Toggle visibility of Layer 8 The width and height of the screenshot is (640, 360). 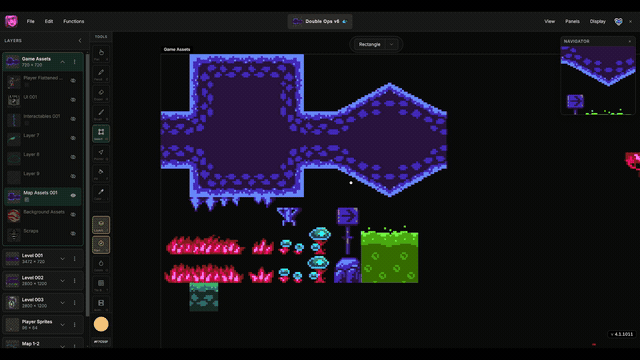(x=73, y=157)
